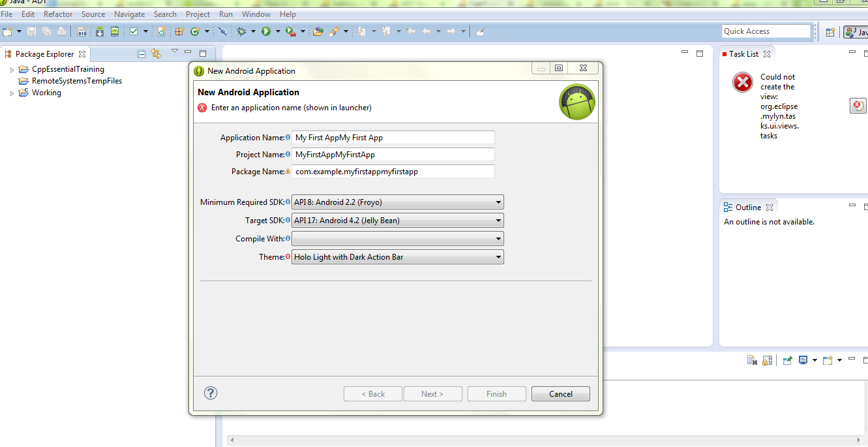Click the Clear Console icon
Screen dimensions: 868x447
pos(752,360)
